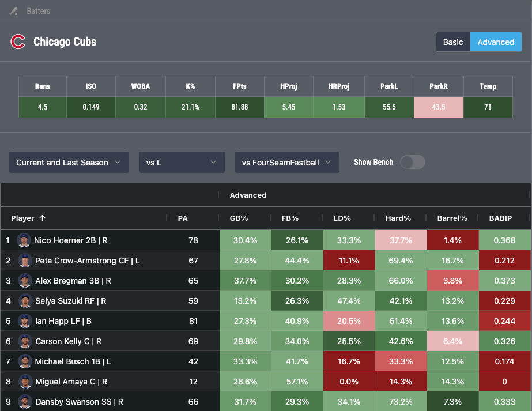This screenshot has width=532, height=411.
Task: Switch to the Advanced view tab
Action: [x=496, y=42]
